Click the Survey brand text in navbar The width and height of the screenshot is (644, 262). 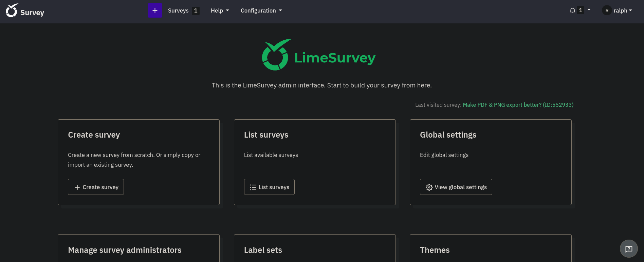(32, 13)
